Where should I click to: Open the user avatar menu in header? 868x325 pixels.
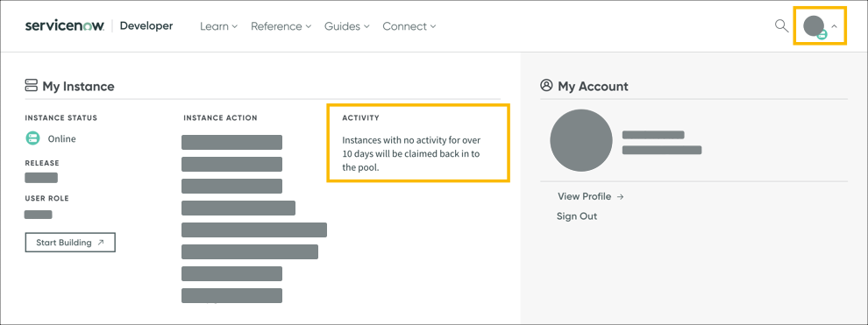pyautogui.click(x=814, y=26)
